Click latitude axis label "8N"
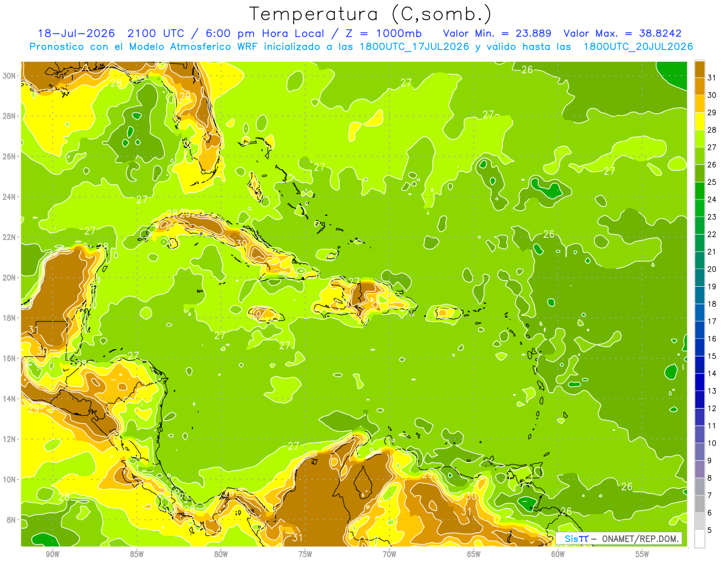728x562 pixels. (x=11, y=520)
